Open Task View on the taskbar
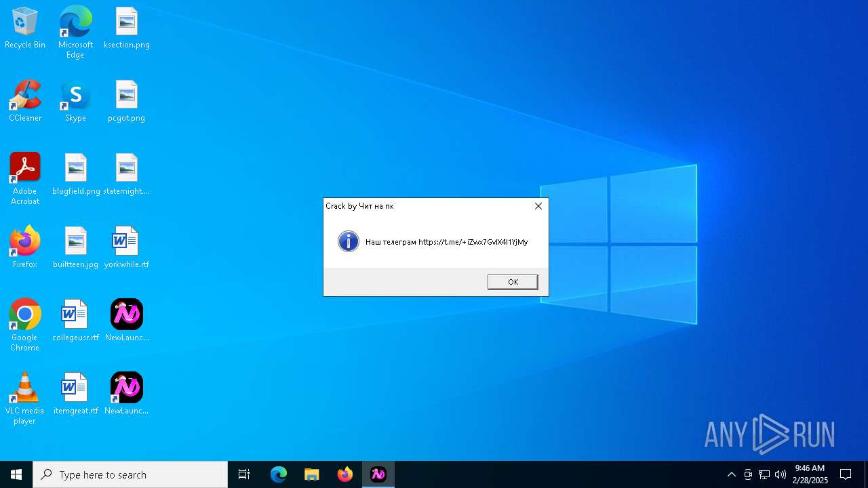Viewport: 868px width, 488px height. [244, 474]
